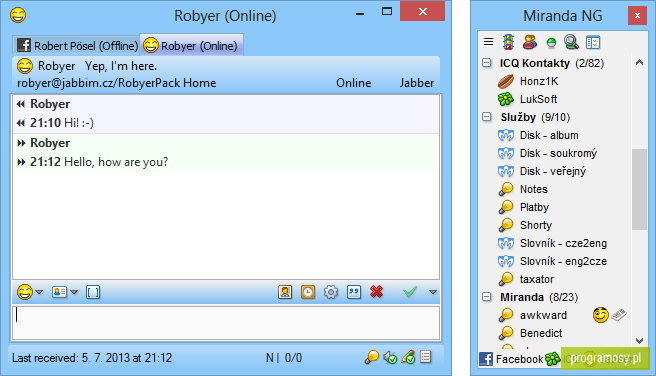Toggle sounds speaker icon in status bar

point(390,358)
